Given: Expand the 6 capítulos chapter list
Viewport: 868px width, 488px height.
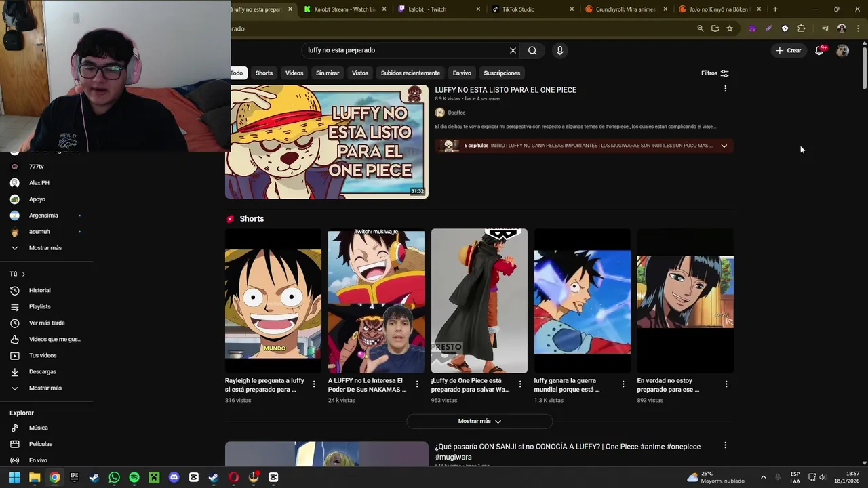Looking at the screenshot, I should coord(724,146).
